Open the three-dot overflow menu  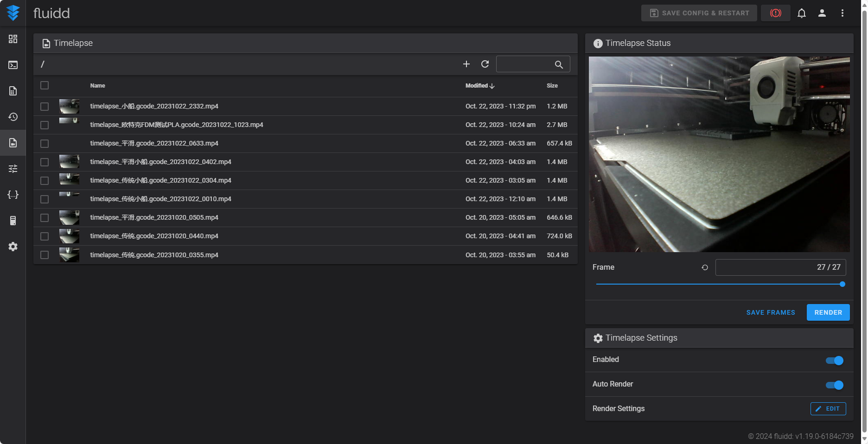tap(842, 13)
